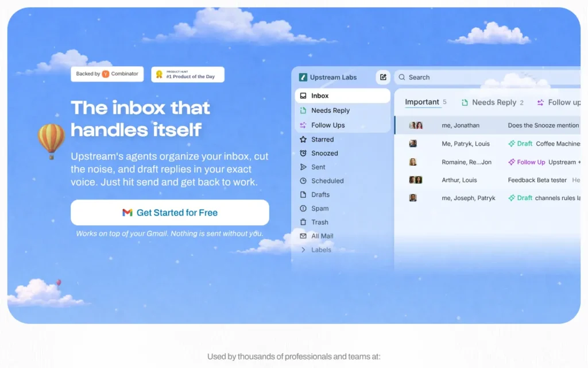Click Needs Reply label in the sidebar
Image resolution: width=588 pixels, height=368 pixels.
tap(330, 110)
